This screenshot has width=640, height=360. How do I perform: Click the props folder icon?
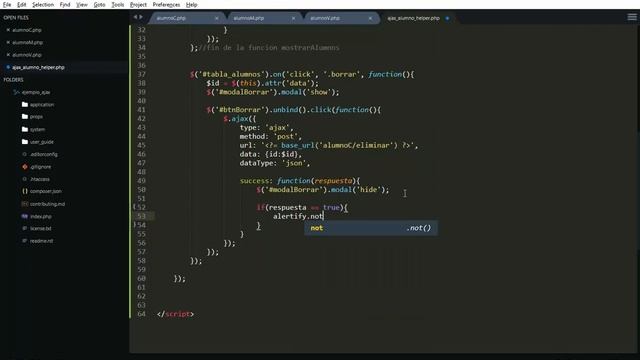(x=25, y=117)
